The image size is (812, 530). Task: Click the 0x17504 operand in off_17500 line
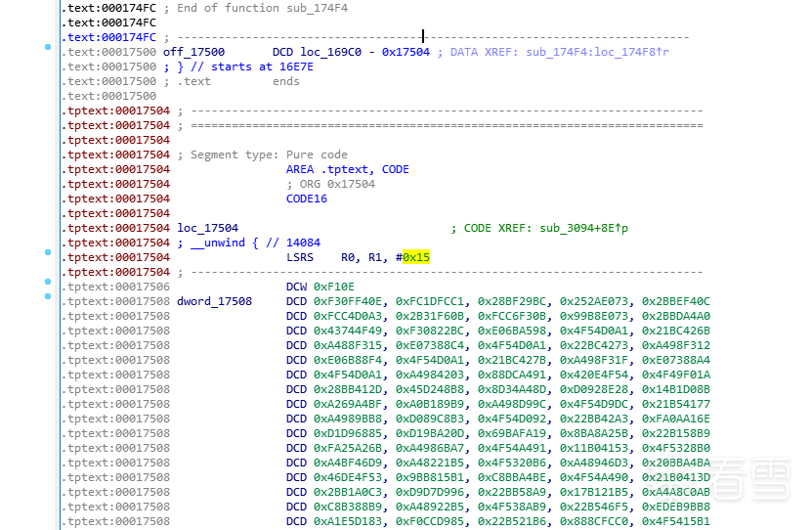(x=406, y=52)
